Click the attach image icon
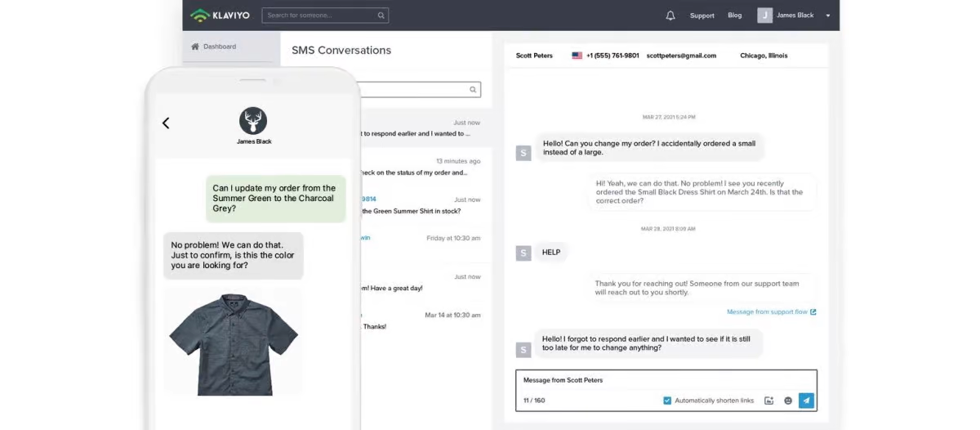Screen dimensions: 980x430 pos(768,401)
